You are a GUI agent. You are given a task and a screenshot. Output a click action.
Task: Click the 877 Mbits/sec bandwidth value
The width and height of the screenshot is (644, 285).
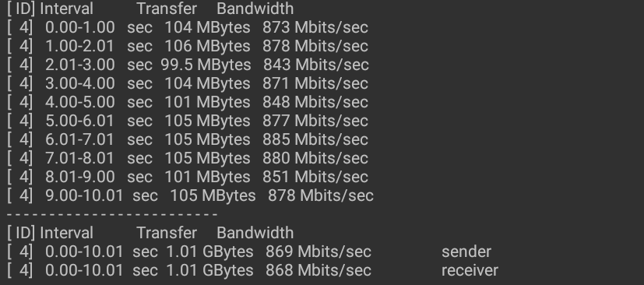[315, 121]
